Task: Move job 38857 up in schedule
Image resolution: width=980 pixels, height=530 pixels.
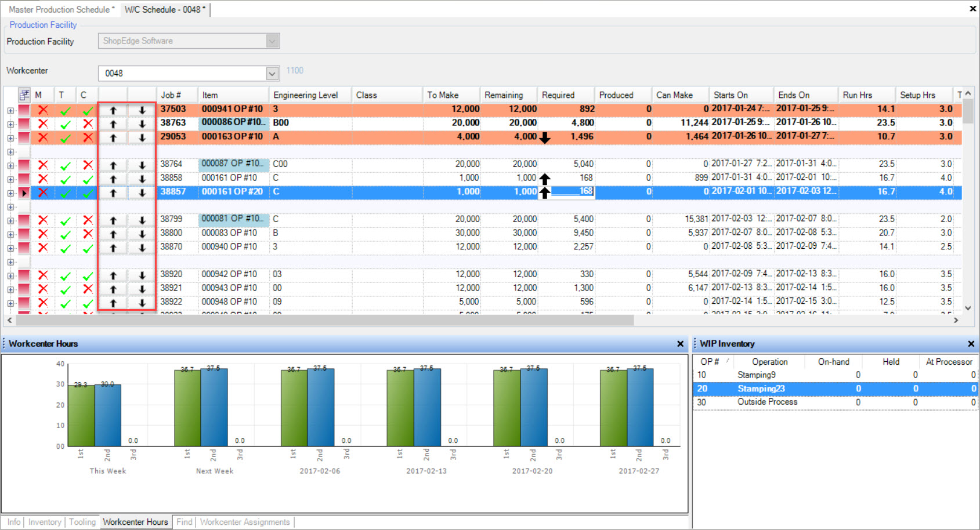Action: [113, 193]
